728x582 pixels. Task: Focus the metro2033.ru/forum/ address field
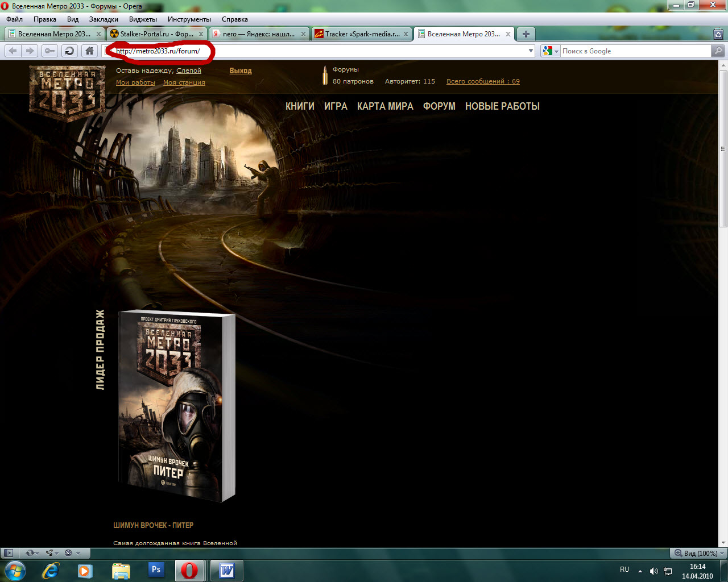coord(318,51)
